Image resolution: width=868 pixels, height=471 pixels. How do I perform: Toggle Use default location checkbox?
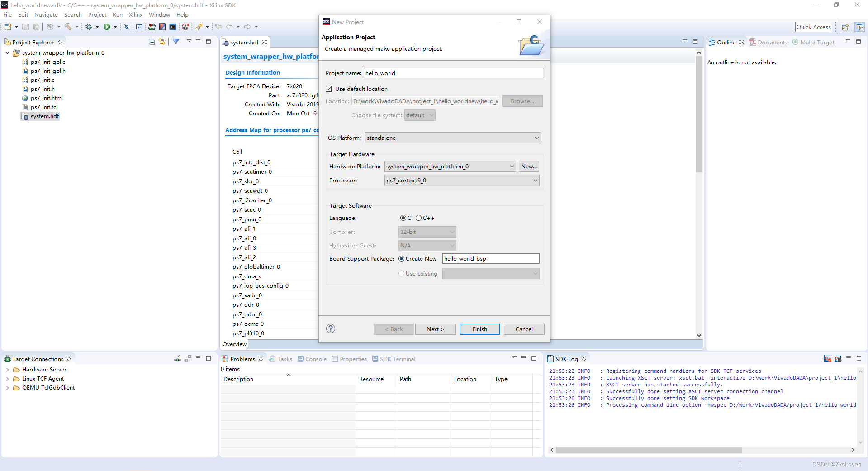click(329, 89)
